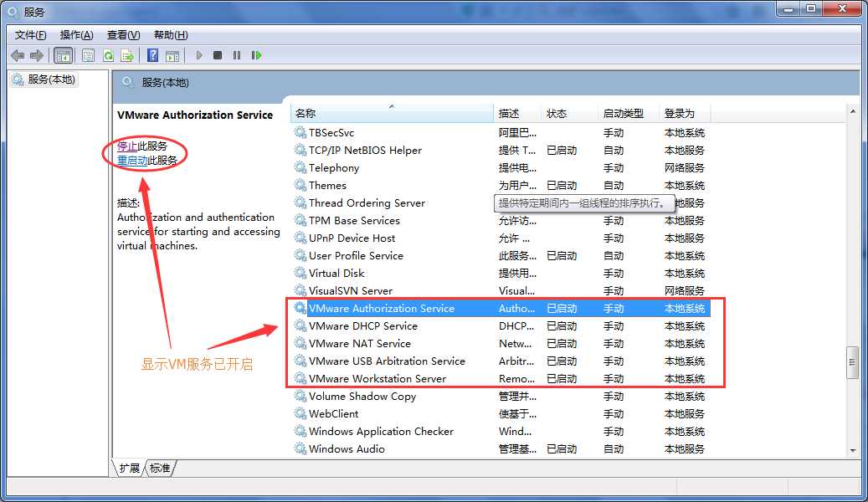The width and height of the screenshot is (868, 502).
Task: Click the Export list toolbar icon
Action: (x=127, y=55)
